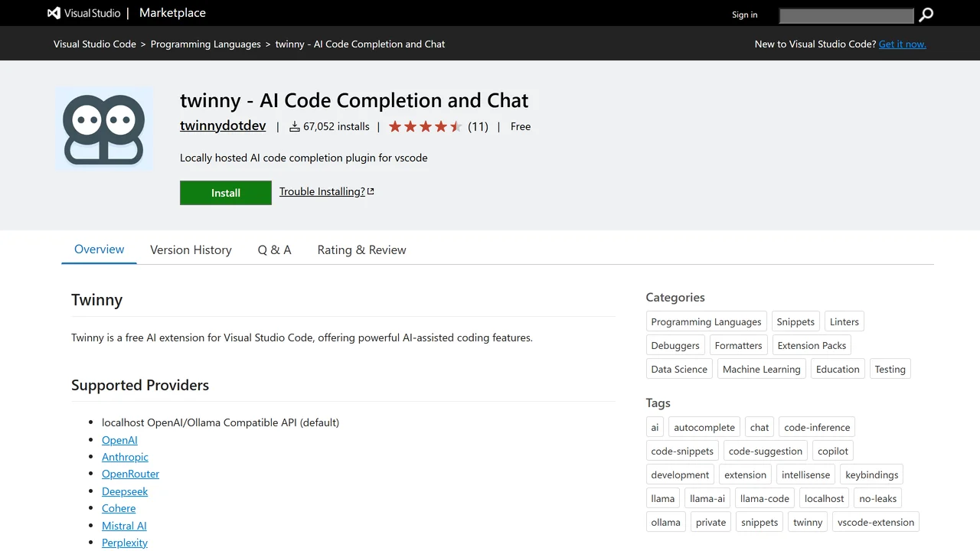
Task: Click Sign in
Action: 744,15
